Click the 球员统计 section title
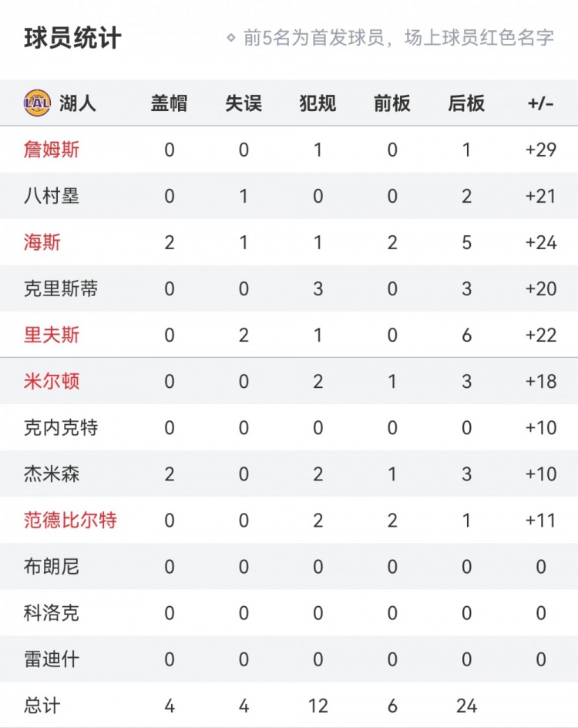The image size is (578, 728). click(72, 38)
